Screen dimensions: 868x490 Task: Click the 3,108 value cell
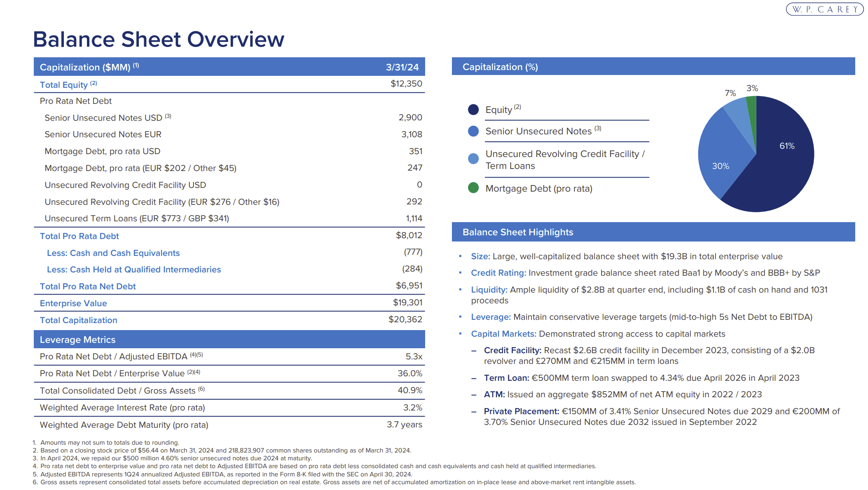(412, 134)
